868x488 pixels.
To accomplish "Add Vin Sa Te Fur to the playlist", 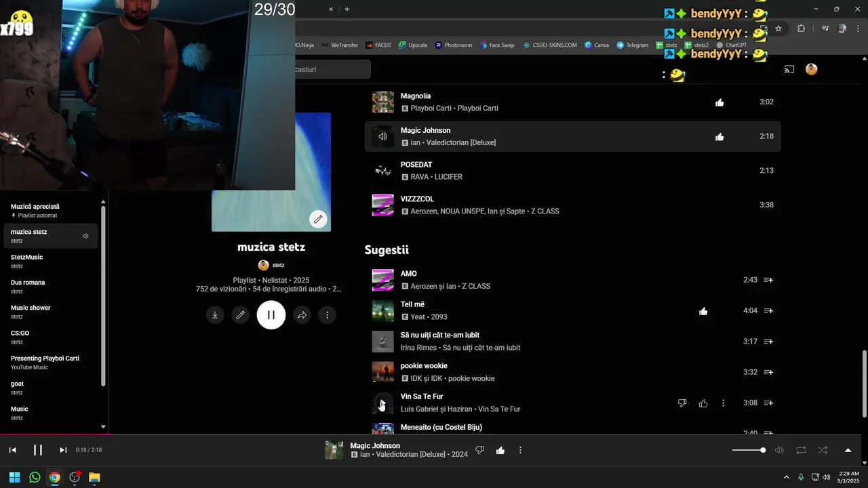I will click(x=768, y=403).
